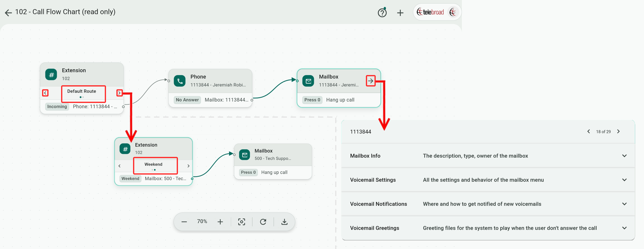Go to next mailbox of 29
The image size is (644, 249).
pyautogui.click(x=618, y=131)
